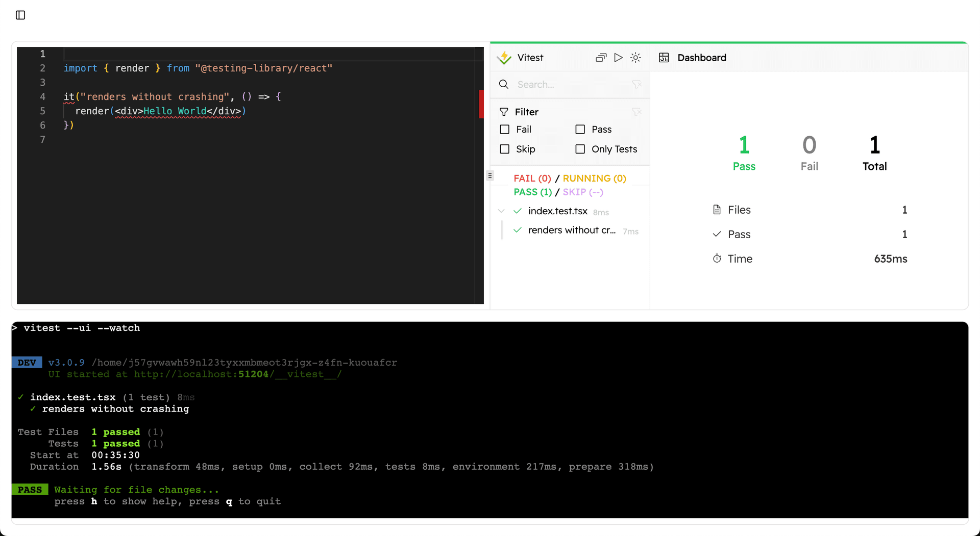The image size is (980, 536).
Task: Enable the Pass filter checkbox
Action: click(x=580, y=130)
